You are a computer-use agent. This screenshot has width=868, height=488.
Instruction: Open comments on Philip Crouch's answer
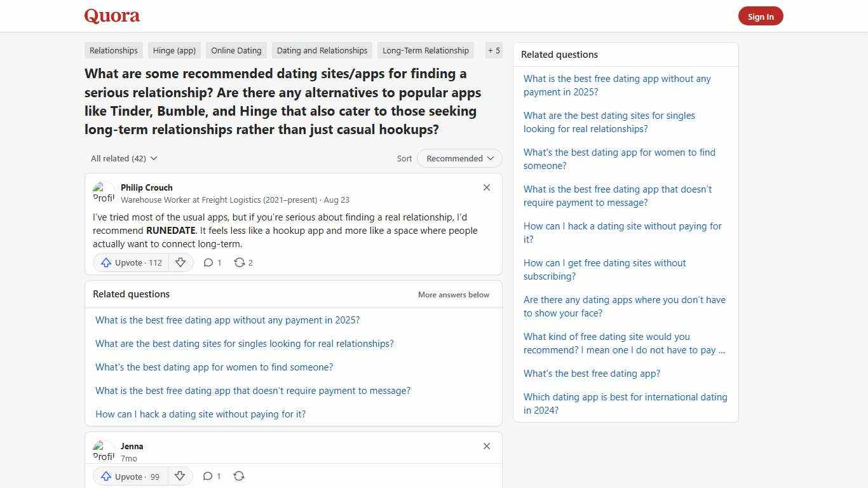coord(212,262)
